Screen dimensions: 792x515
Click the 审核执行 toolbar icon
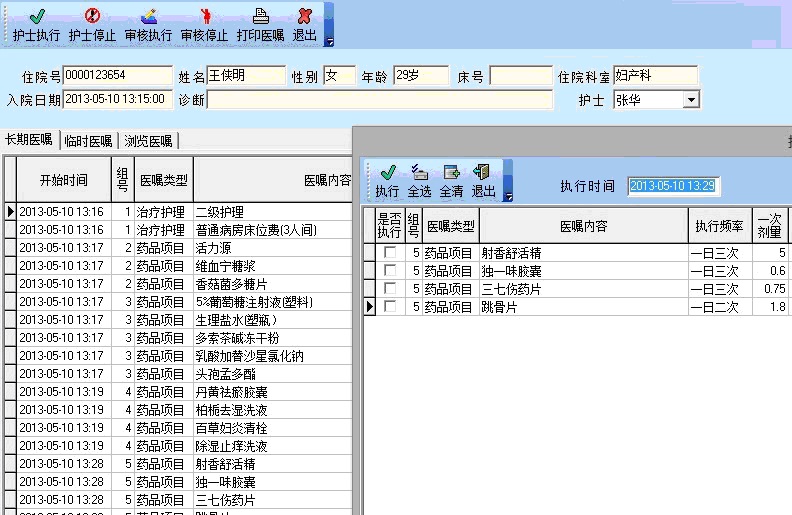tap(148, 16)
